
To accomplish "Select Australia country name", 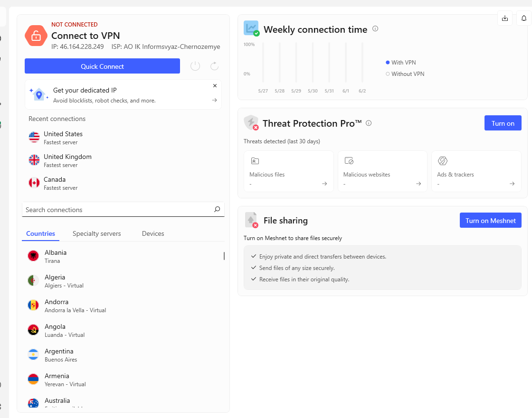I will click(x=57, y=401).
